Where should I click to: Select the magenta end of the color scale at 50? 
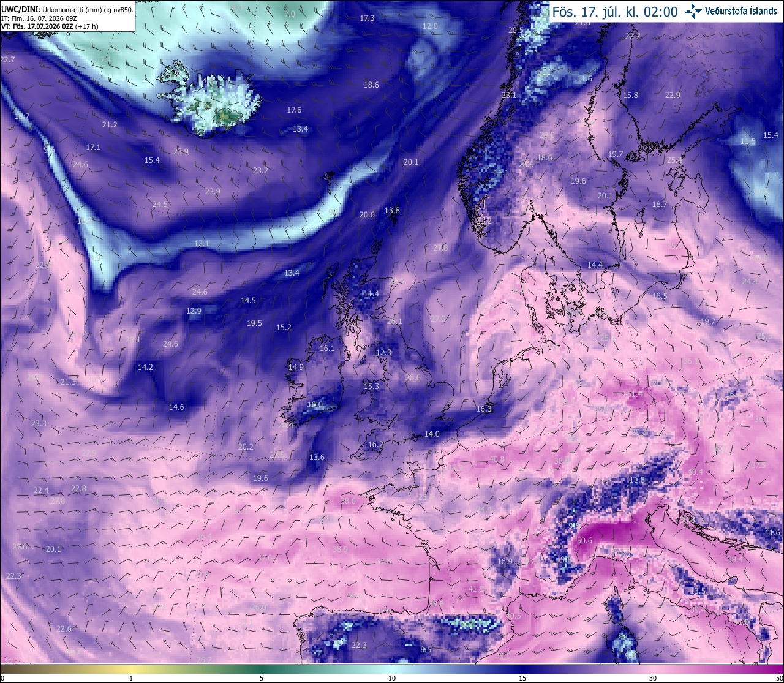click(x=779, y=678)
